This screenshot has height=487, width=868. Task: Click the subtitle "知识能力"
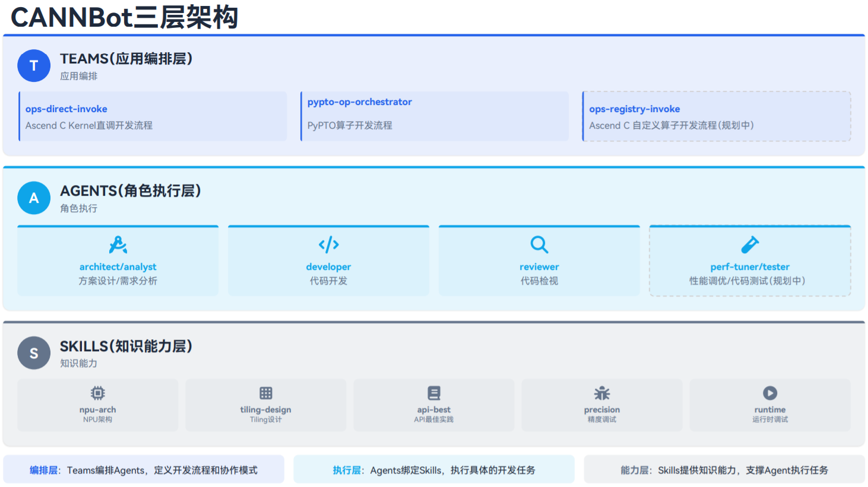tap(79, 363)
